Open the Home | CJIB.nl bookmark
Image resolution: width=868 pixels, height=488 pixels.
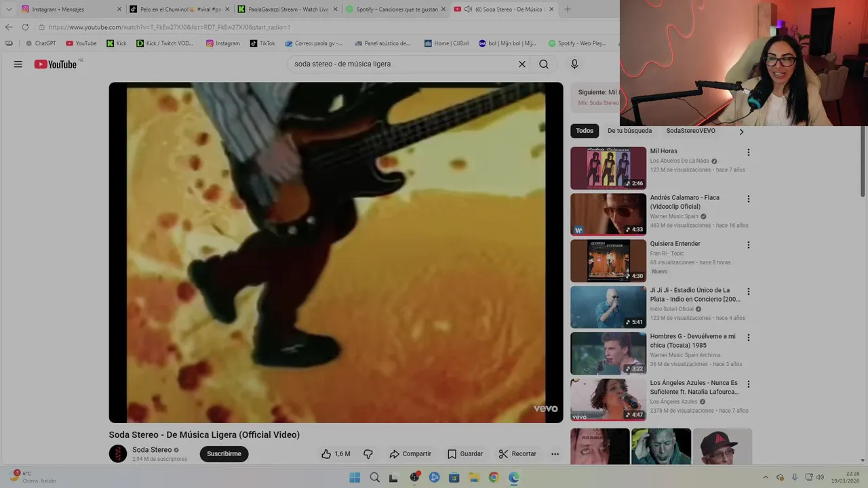point(446,43)
